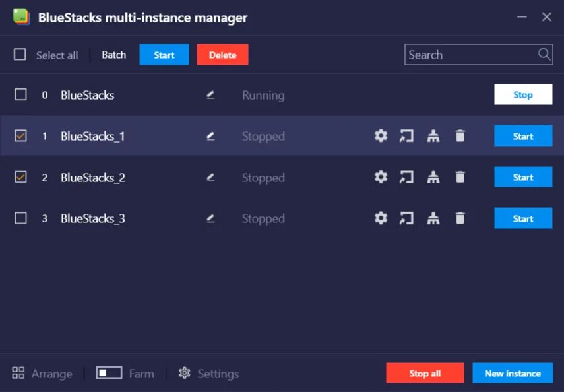Click the Running status text
The height and width of the screenshot is (392, 564).
coord(263,96)
